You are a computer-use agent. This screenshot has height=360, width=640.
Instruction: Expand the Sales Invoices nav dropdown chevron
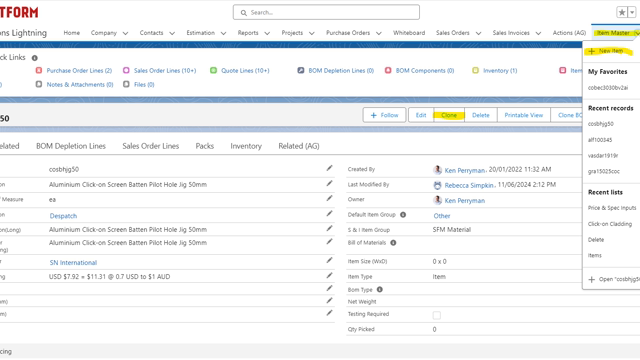tap(538, 33)
